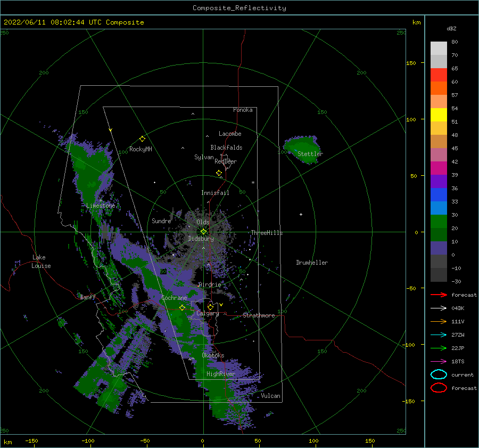Select the Stettler city label
Image resolution: width=479 pixels, height=448 pixels.
coord(310,154)
